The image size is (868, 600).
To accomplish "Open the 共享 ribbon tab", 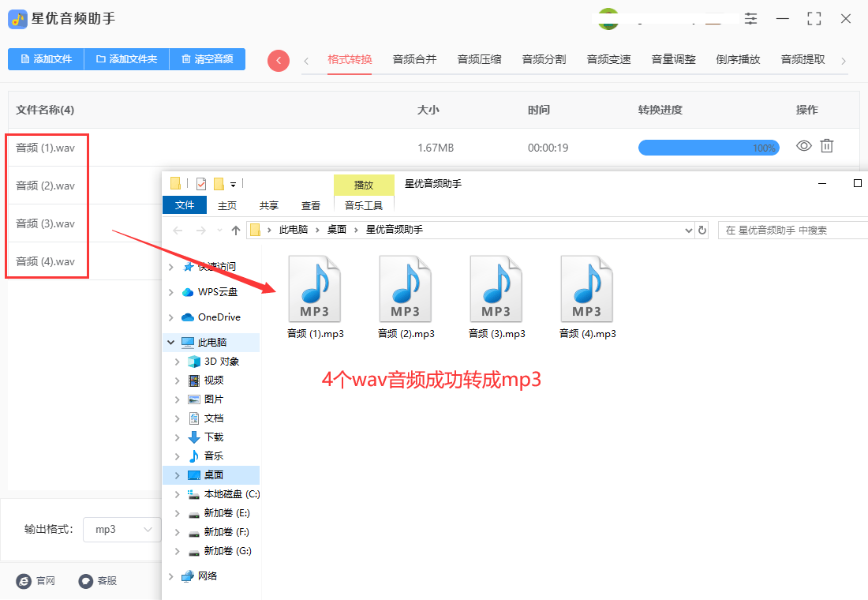I will coord(269,205).
